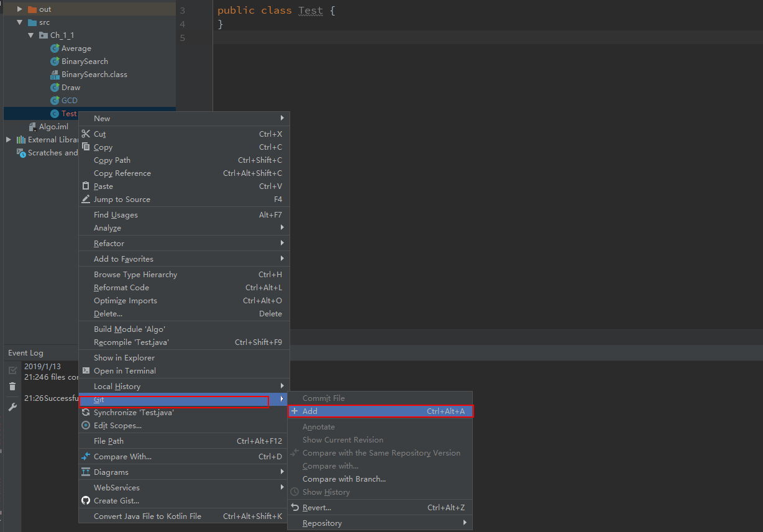763x532 pixels.
Task: Click the Create Gist GitHub icon
Action: (86, 501)
